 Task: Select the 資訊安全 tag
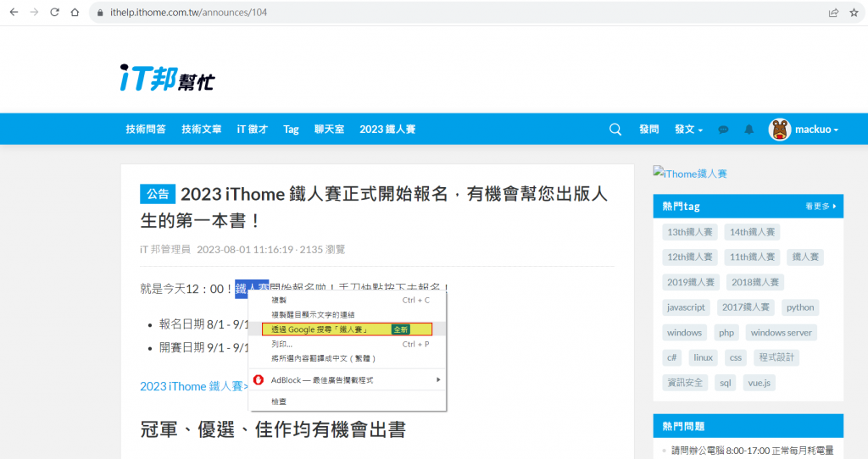pyautogui.click(x=685, y=383)
